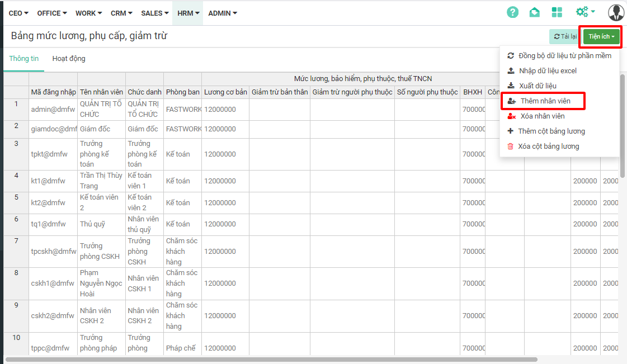Expand the HRM dropdown menu
The height and width of the screenshot is (364, 627).
(188, 13)
